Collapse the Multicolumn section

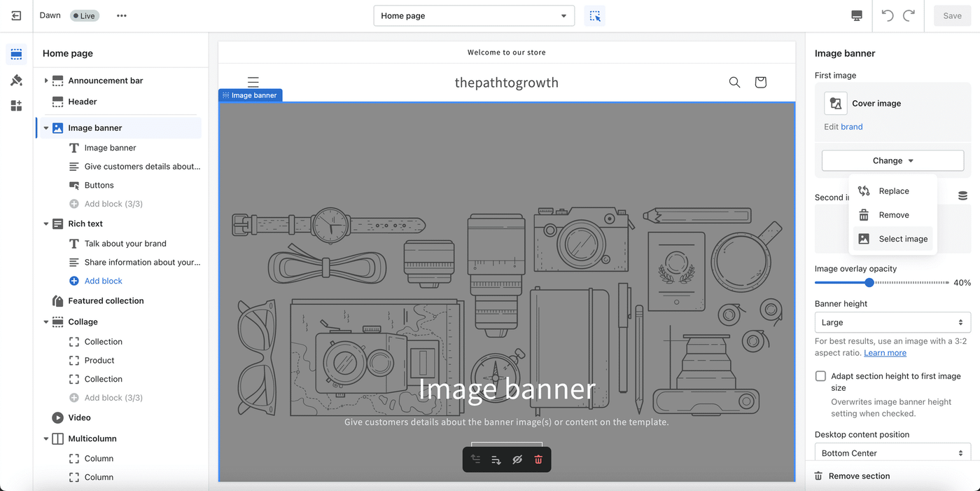(x=46, y=439)
